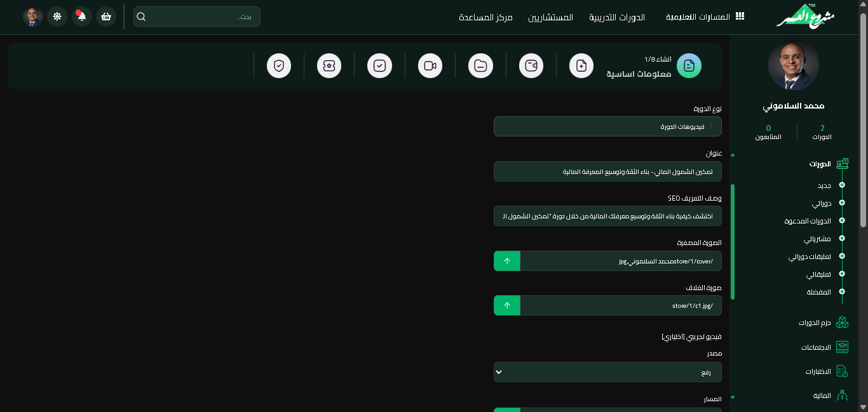Go to the checkbox-square wizard step
This screenshot has height=412, width=868.
click(x=380, y=66)
